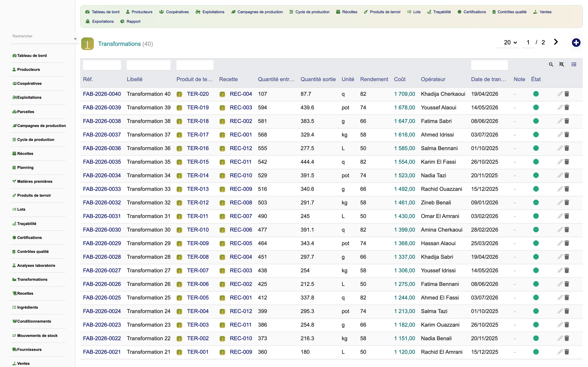Toggle the green status indicator for FAB-2026-0030
This screenshot has width=588, height=367.
pyautogui.click(x=536, y=230)
